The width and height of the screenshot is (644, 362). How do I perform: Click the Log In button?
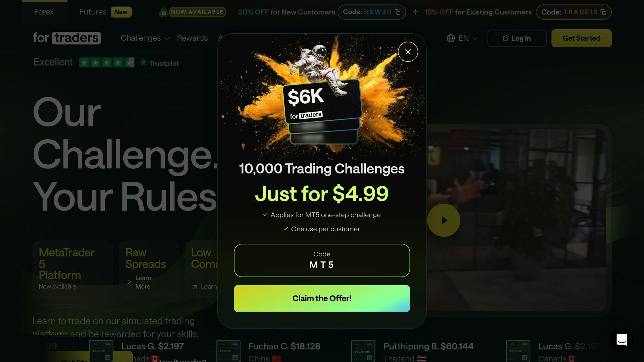coord(517,38)
